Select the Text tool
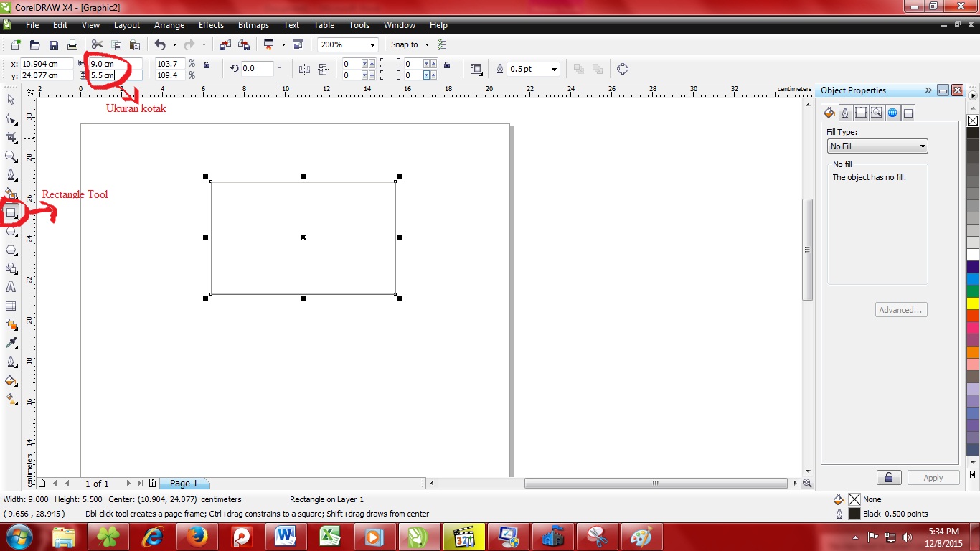Viewport: 980px width, 551px height. click(11, 287)
